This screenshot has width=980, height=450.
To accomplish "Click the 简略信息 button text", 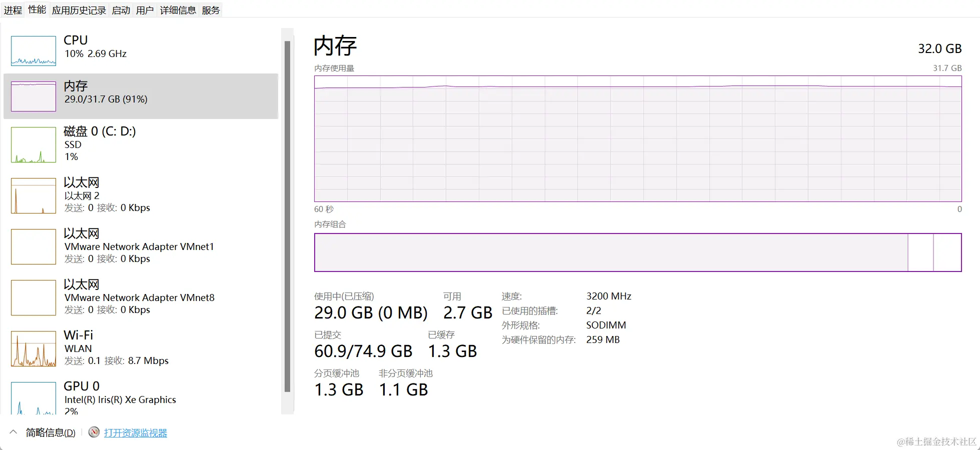I will [51, 433].
